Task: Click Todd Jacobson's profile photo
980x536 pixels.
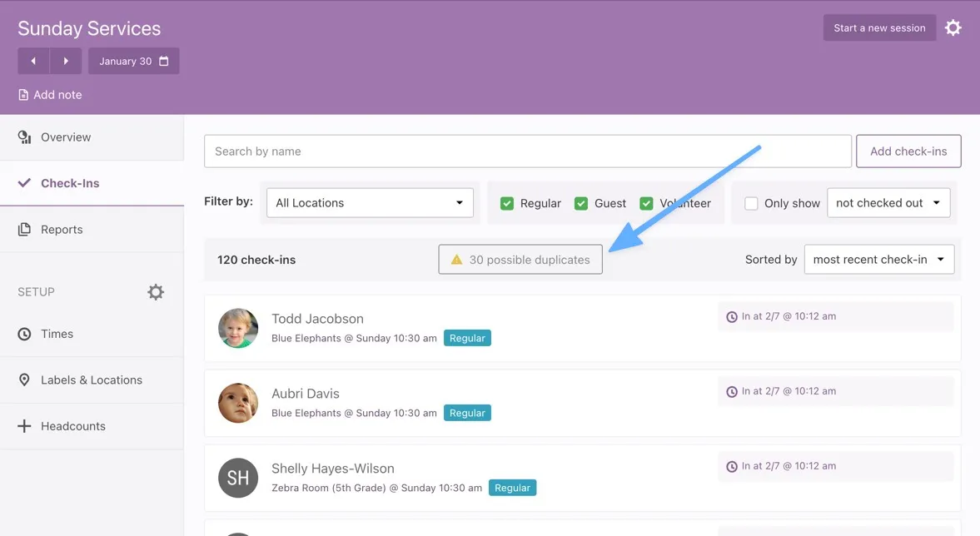Action: click(238, 328)
